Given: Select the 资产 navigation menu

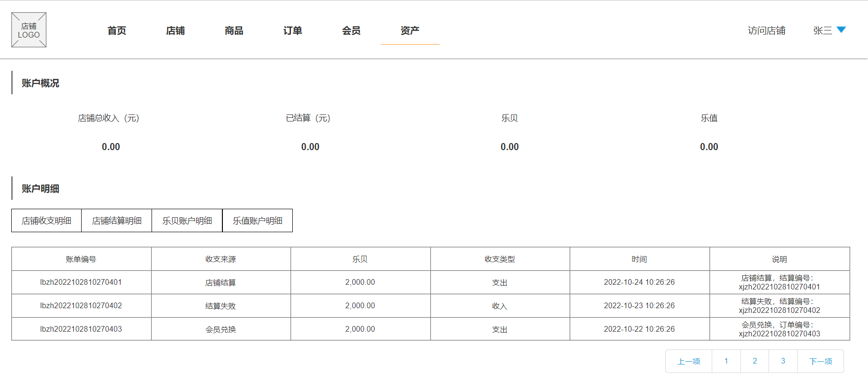Looking at the screenshot, I should 410,30.
